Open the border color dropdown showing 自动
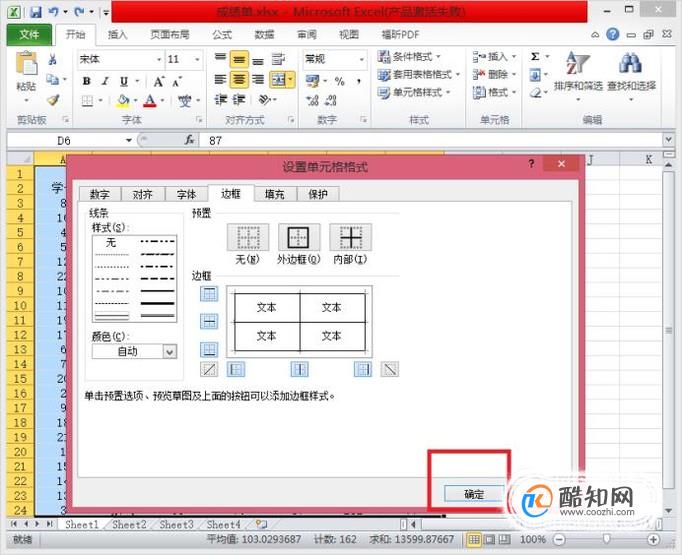The image size is (682, 555). click(x=170, y=351)
